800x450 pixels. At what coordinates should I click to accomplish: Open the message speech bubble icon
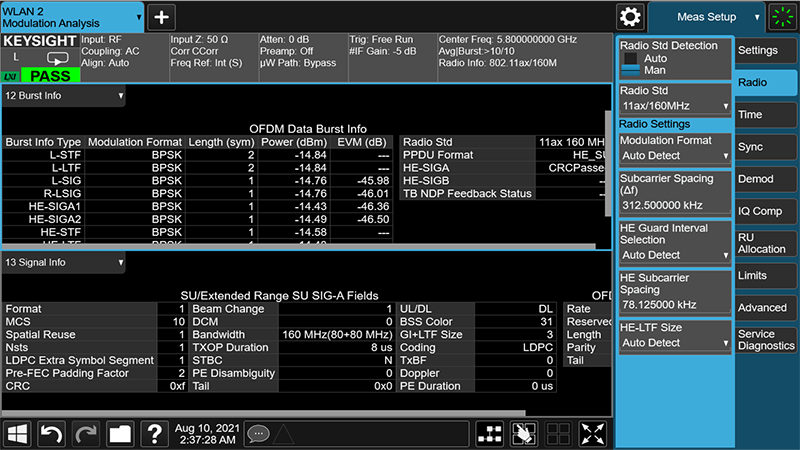click(x=258, y=434)
